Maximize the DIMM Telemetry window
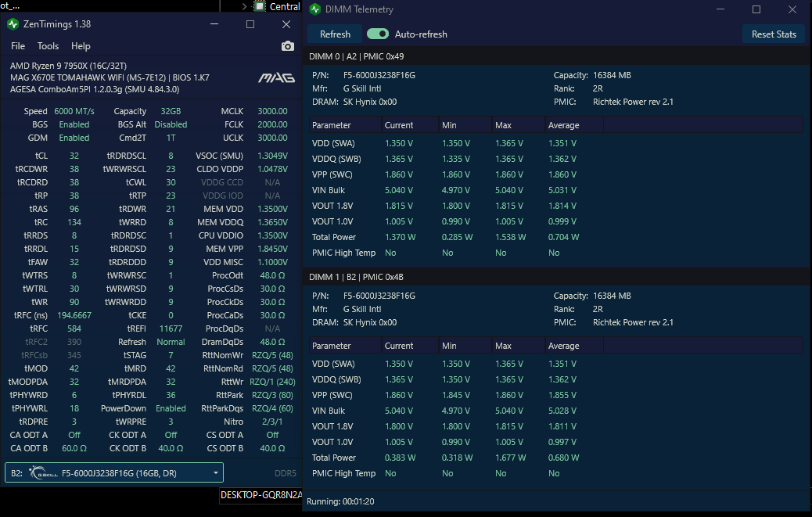Screen dimensions: 812x517 coord(756,9)
